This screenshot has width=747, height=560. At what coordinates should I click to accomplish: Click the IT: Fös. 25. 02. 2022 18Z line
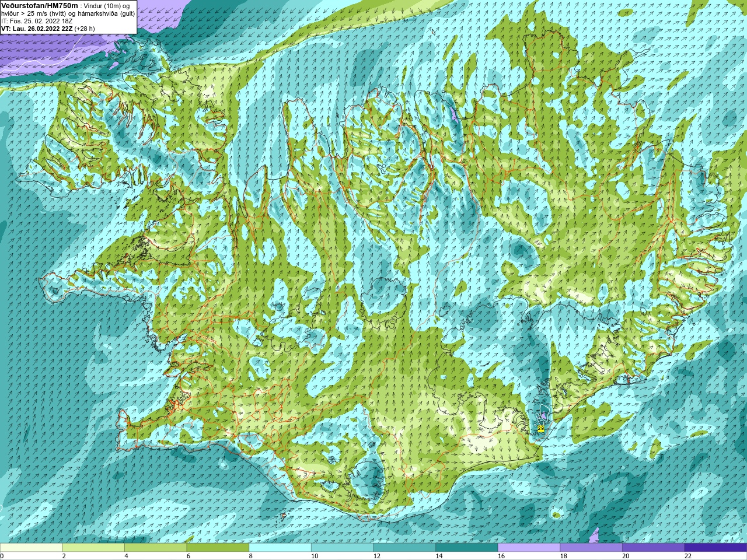tap(37, 21)
